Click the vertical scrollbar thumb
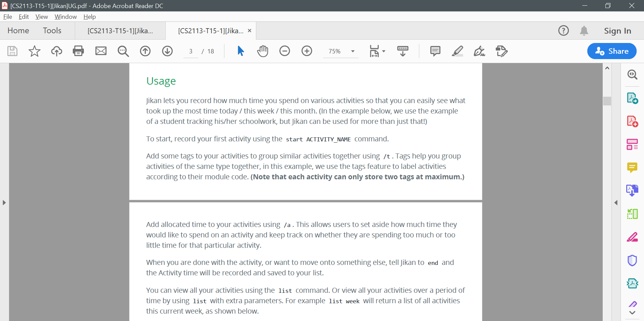Viewport: 644px width, 321px height. [x=607, y=101]
